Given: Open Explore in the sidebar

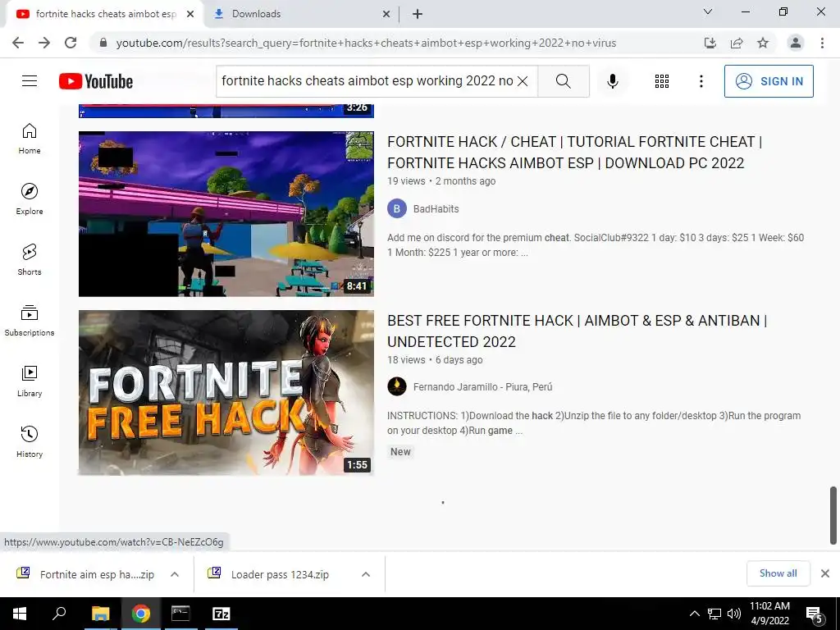Looking at the screenshot, I should click(30, 199).
